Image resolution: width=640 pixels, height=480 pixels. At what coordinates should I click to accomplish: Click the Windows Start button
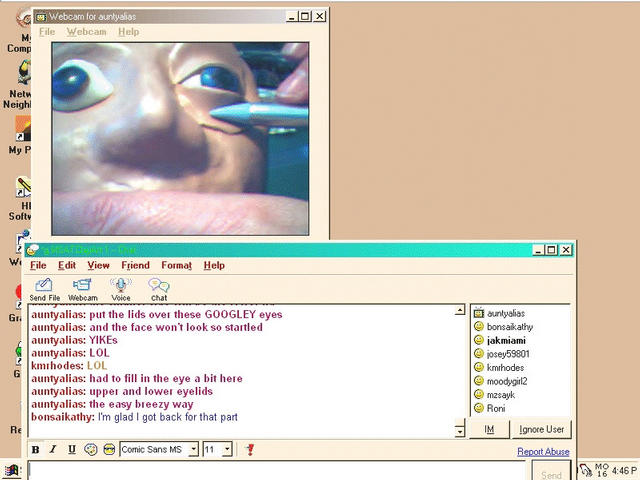[11, 471]
